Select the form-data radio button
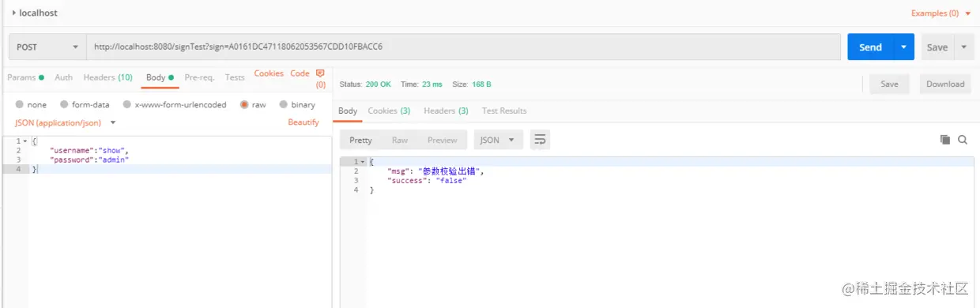Screen dimensions: 980x308 pyautogui.click(x=64, y=104)
